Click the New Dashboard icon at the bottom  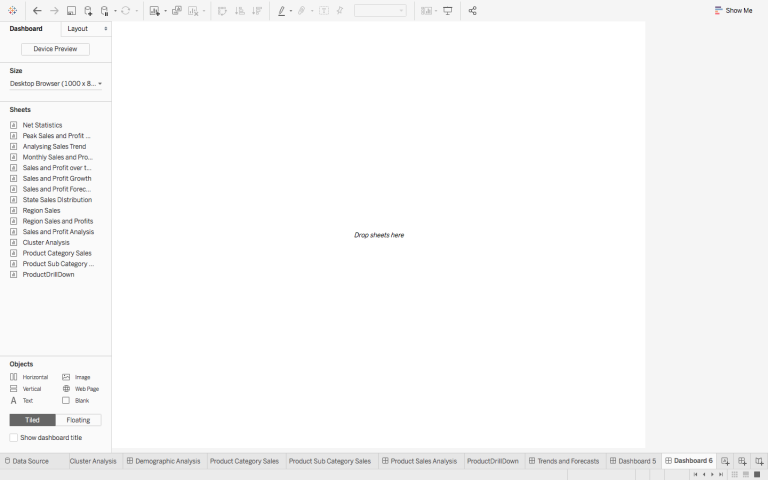[743, 461]
